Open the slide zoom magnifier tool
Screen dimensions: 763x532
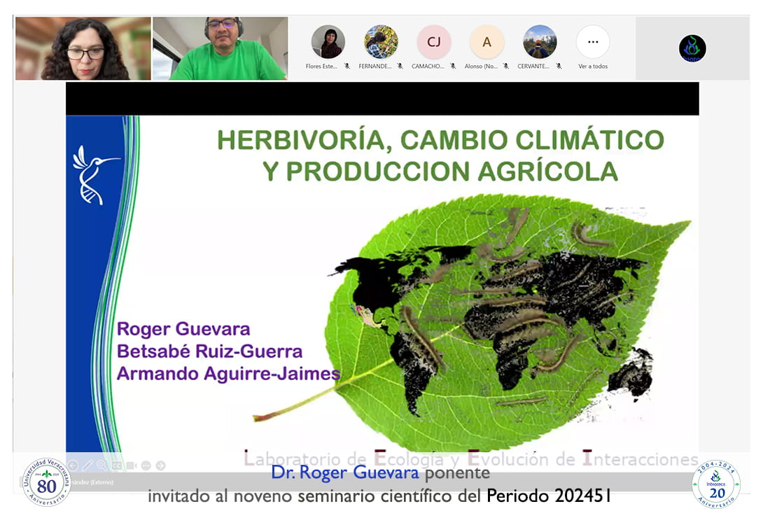[102, 465]
